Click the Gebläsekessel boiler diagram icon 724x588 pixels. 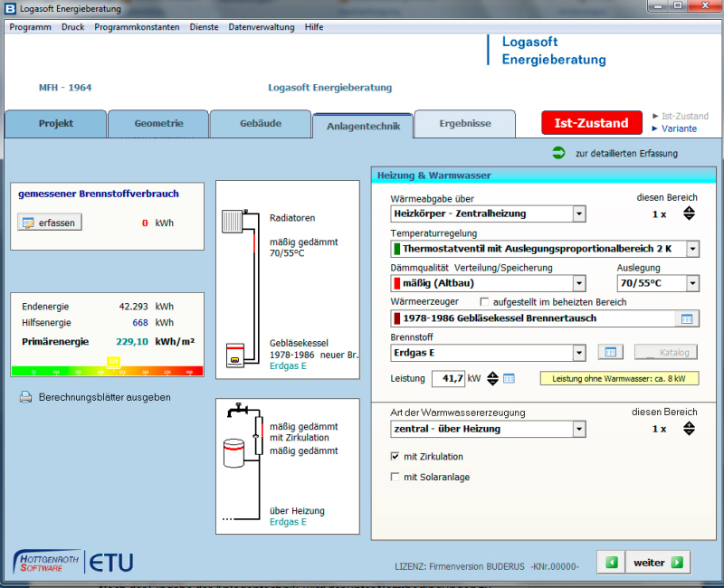pyautogui.click(x=235, y=355)
